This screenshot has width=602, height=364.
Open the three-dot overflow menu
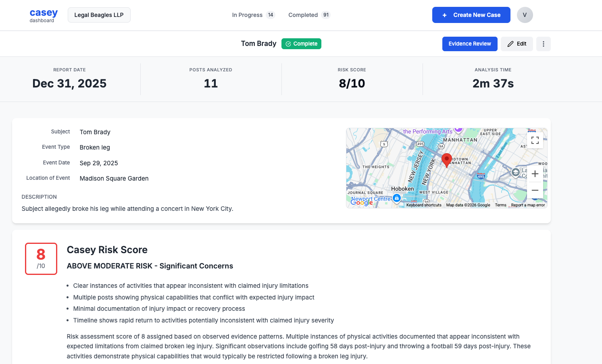pos(543,44)
